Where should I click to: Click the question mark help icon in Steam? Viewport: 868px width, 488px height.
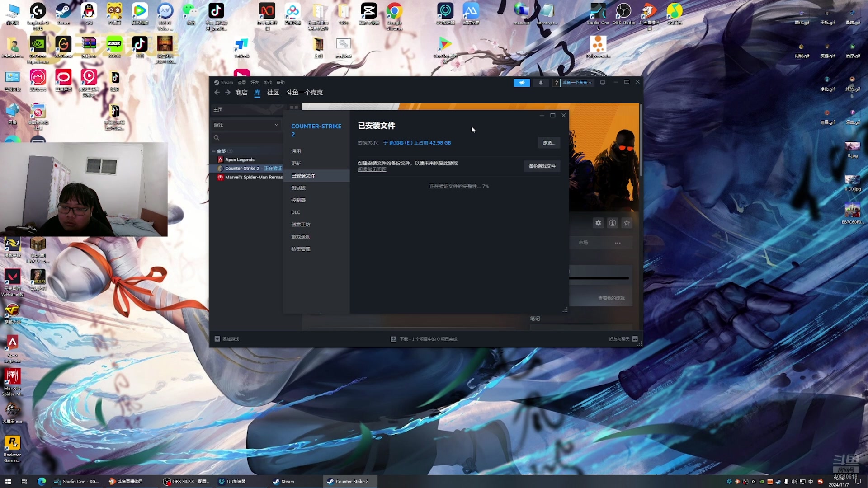click(556, 83)
